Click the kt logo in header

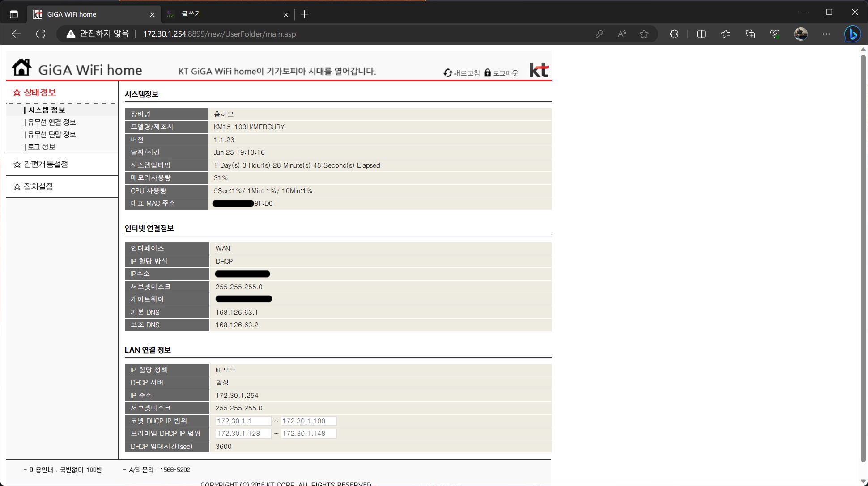click(539, 70)
